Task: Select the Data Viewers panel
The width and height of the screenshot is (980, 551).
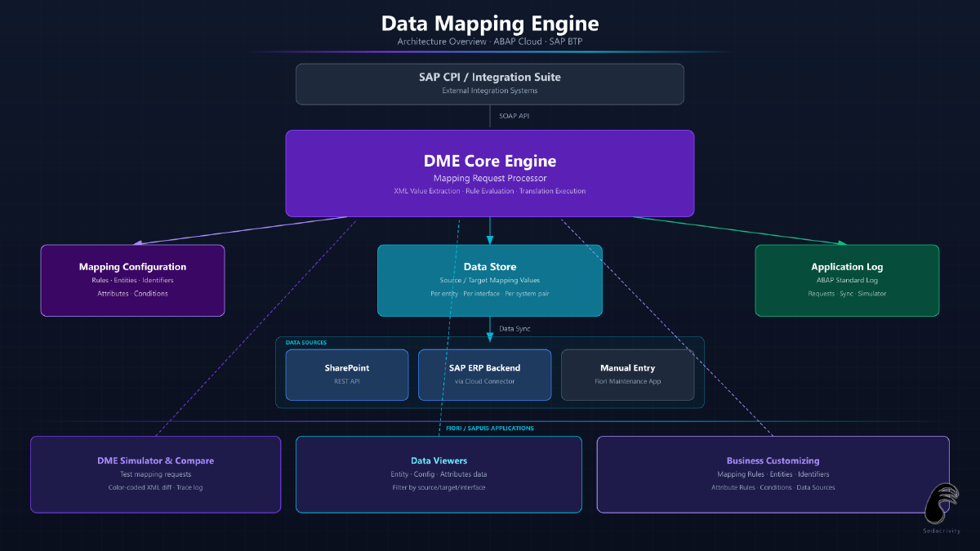Action: click(x=439, y=474)
